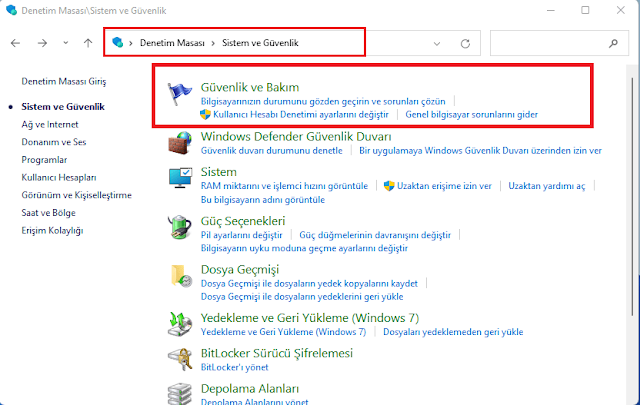Click Bilgisayarınızın durumunu gözden geçirin link

click(x=323, y=101)
